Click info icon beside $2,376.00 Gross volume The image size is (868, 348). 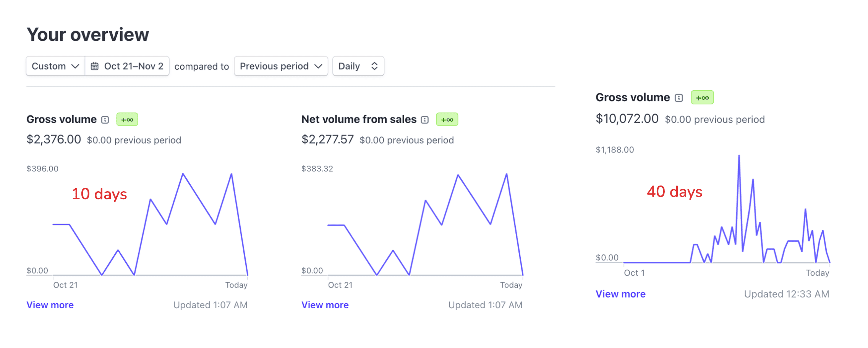coord(105,120)
